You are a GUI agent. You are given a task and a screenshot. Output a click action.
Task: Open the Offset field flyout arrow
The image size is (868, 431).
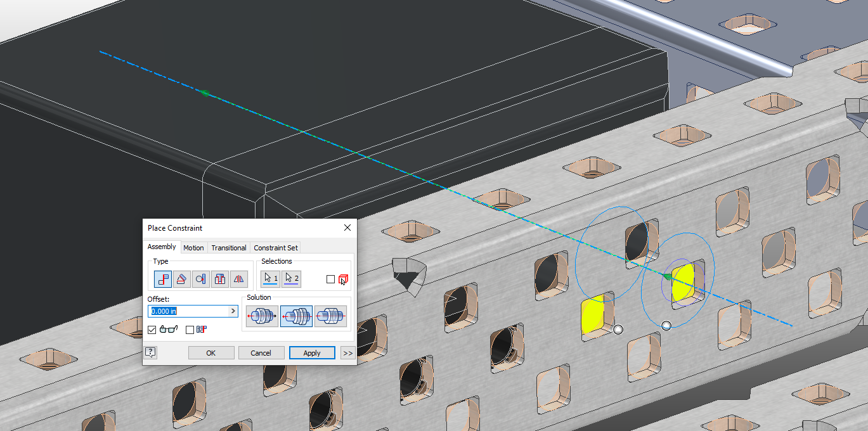point(233,311)
